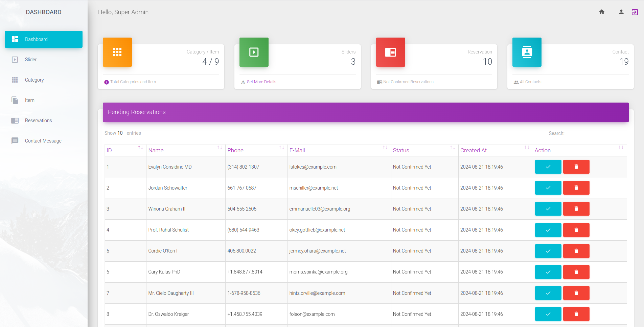Viewport: 644px width, 327px height.
Task: Confirm reservation for Mr. Cielo Daugherty III
Action: [548, 293]
